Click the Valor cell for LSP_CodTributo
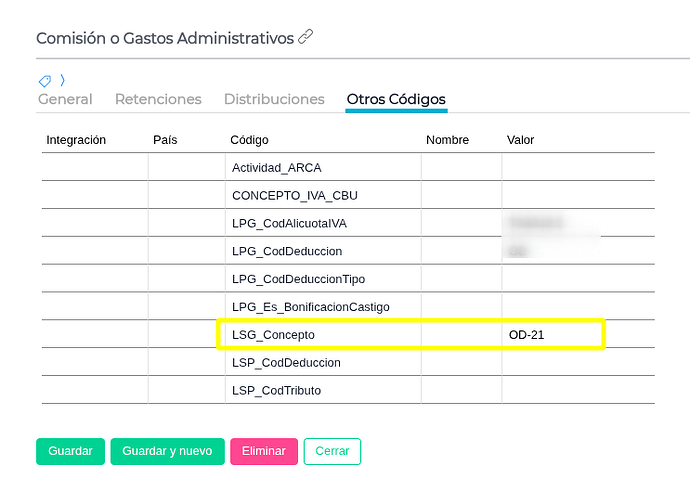This screenshot has height=492, width=690. point(578,390)
